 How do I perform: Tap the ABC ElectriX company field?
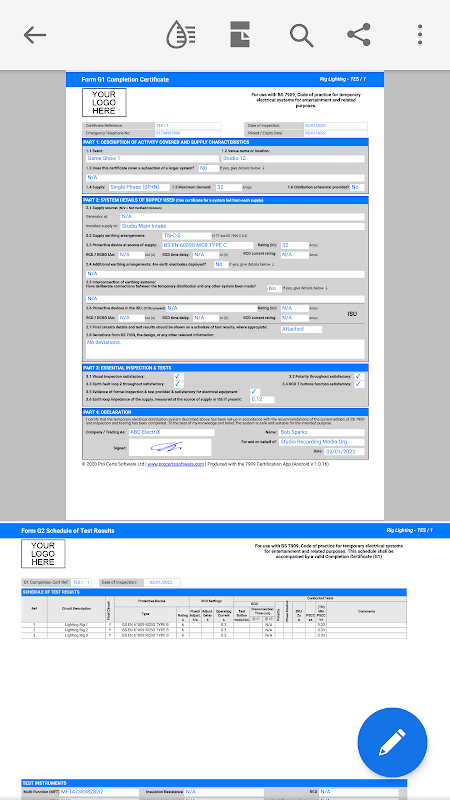pyautogui.click(x=171, y=433)
